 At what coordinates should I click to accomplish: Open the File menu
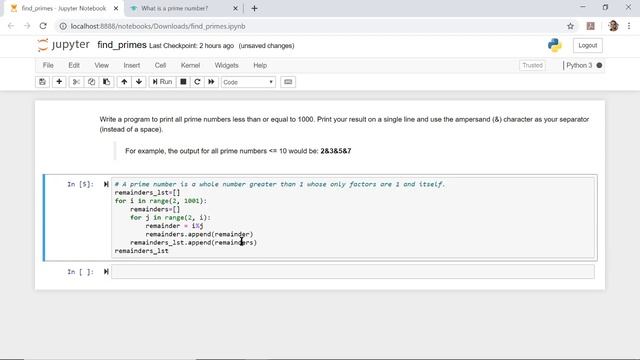click(48, 65)
